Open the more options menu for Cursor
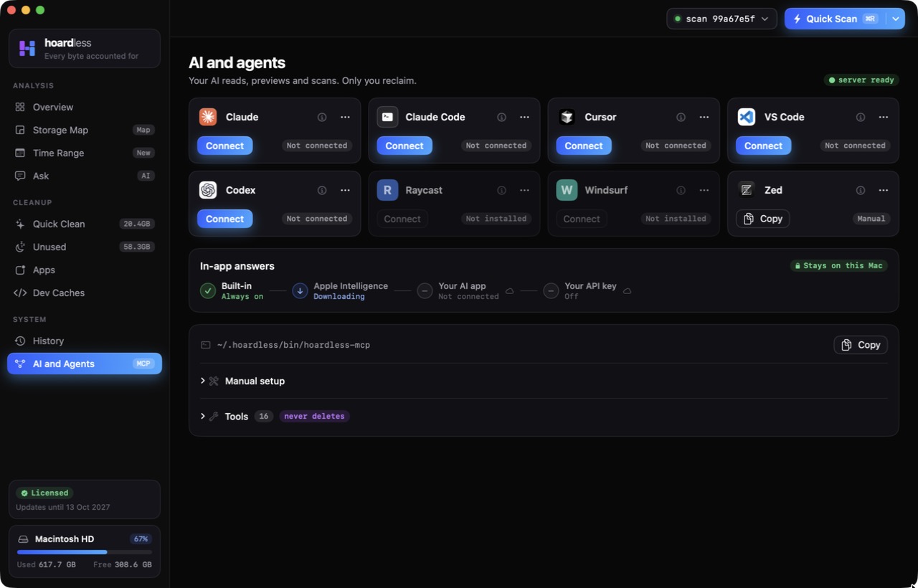The height and width of the screenshot is (588, 918). pyautogui.click(x=704, y=117)
